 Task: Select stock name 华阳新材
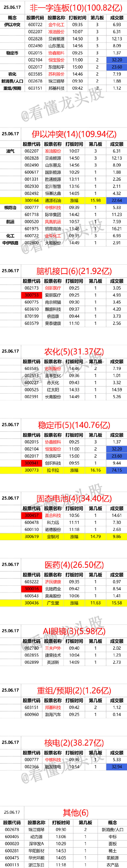coord(36,851)
